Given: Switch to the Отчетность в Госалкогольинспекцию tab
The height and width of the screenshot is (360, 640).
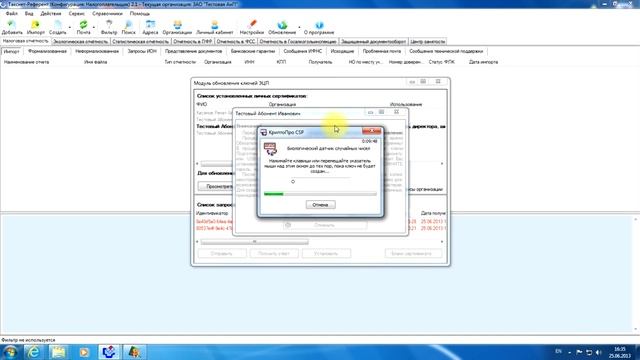Looking at the screenshot, I should pos(298,42).
